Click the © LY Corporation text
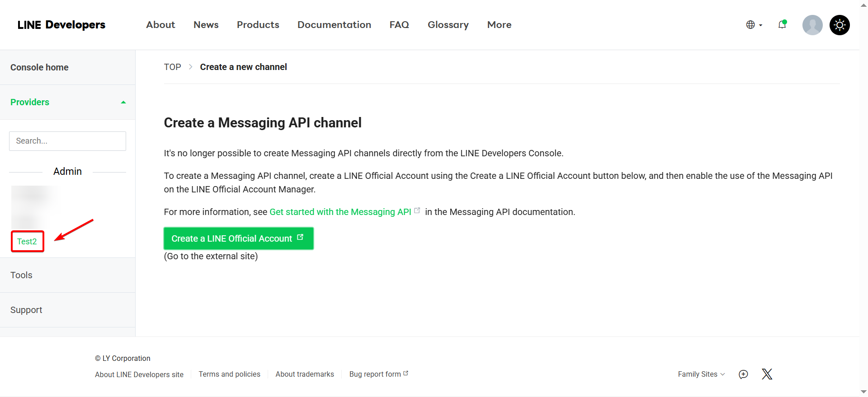The image size is (868, 397). point(123,358)
